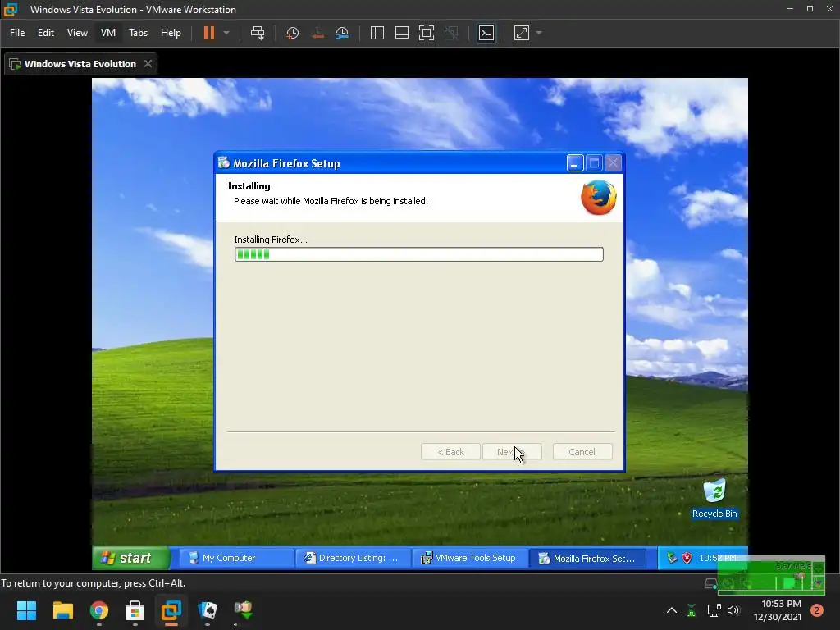The image size is (840, 630).
Task: Switch to VMware Tools Setup taskbar item
Action: [x=470, y=558]
